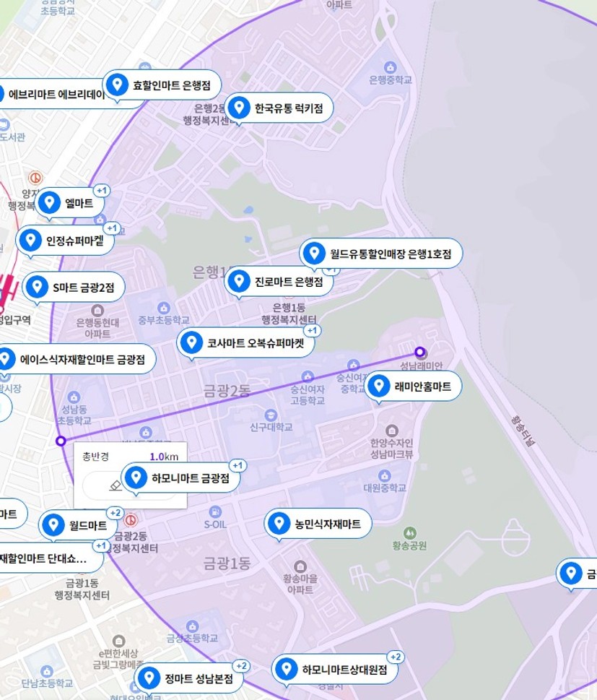Click the 월드유통할인매장 은행1호점 pin icon

coord(314,253)
